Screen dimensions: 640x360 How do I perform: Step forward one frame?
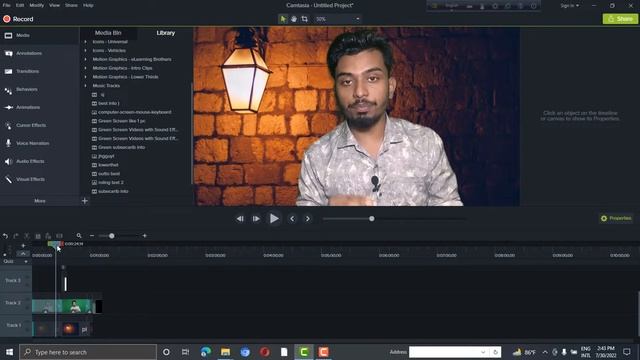256,219
